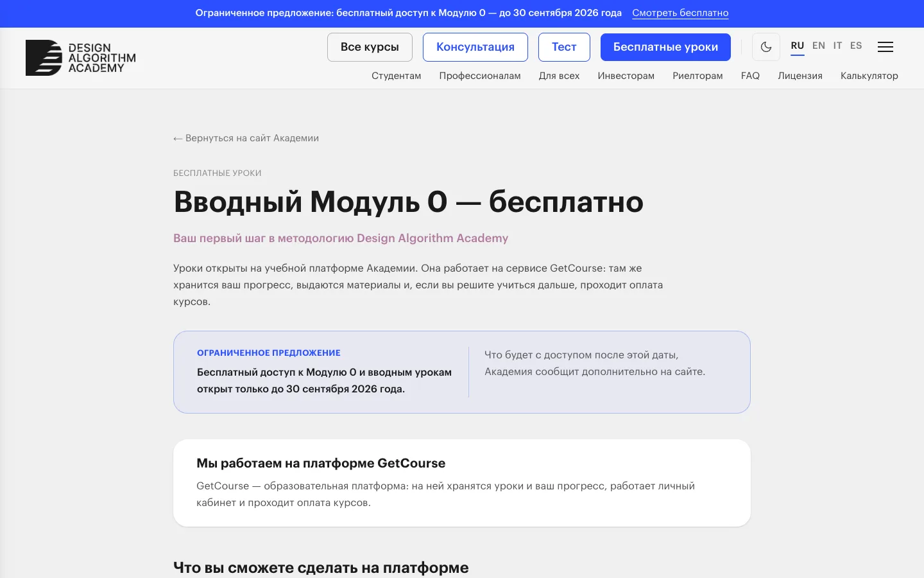Switch language to RU

798,46
